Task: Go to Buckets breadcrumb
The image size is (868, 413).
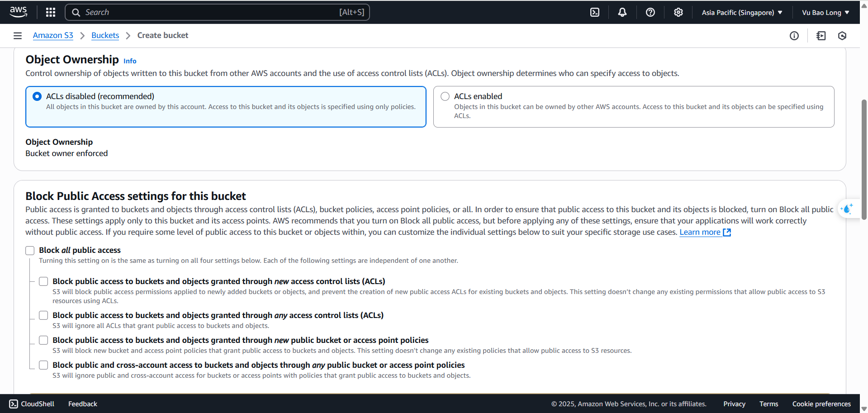Action: point(105,35)
